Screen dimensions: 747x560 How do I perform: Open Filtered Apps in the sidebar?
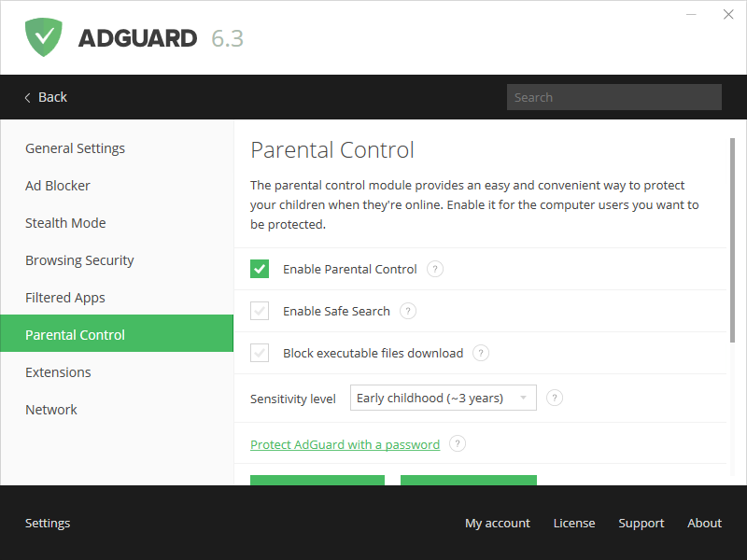pos(65,298)
